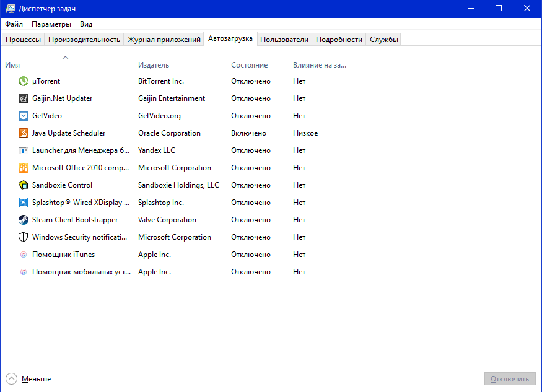Sort by the Состояние column header
This screenshot has width=542, height=392.
tap(258, 64)
